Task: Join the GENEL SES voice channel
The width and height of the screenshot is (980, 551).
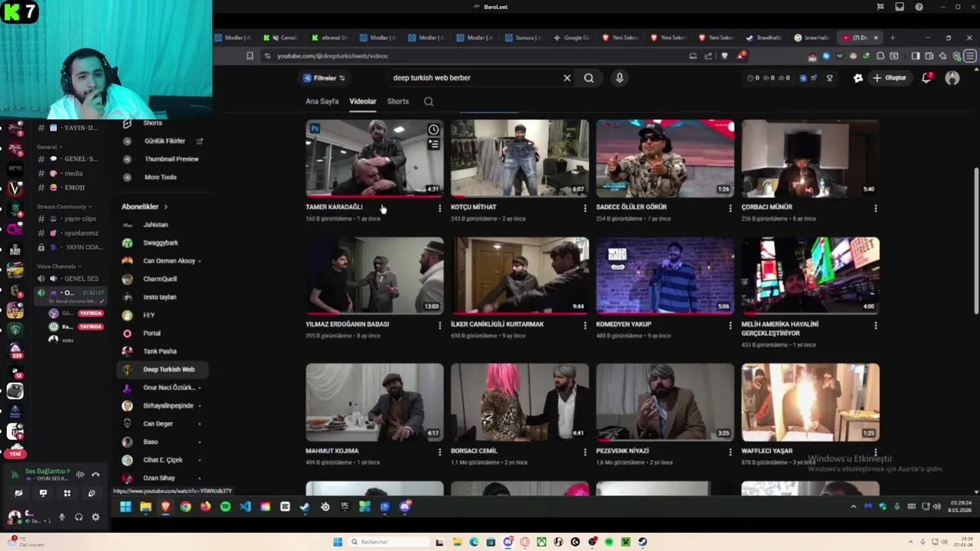Action: tap(70, 279)
